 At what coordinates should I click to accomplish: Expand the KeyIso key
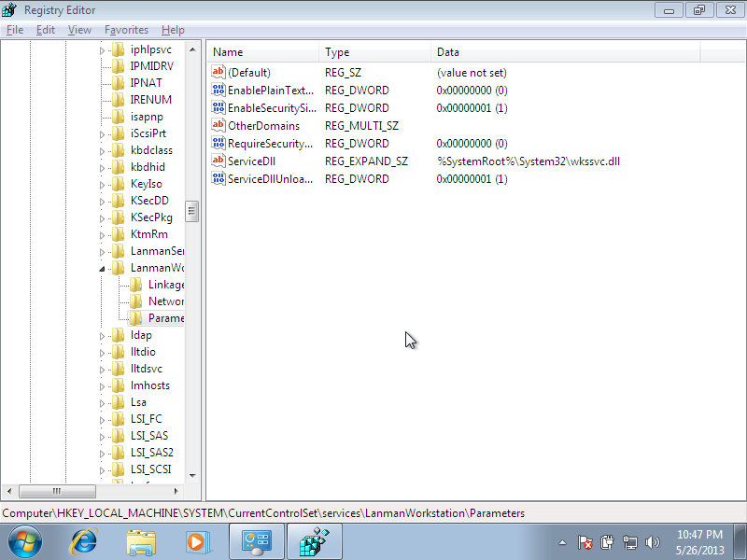click(102, 185)
